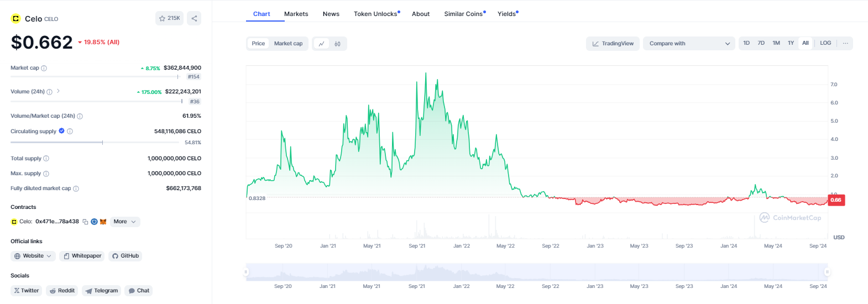868x304 pixels.
Task: Toggle LOG scale on chart
Action: point(825,43)
